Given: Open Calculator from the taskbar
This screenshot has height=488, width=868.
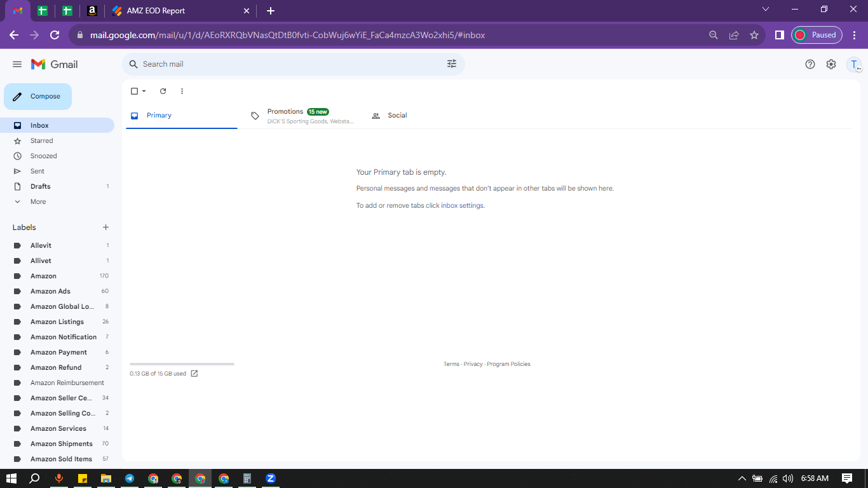Looking at the screenshot, I should [247, 478].
